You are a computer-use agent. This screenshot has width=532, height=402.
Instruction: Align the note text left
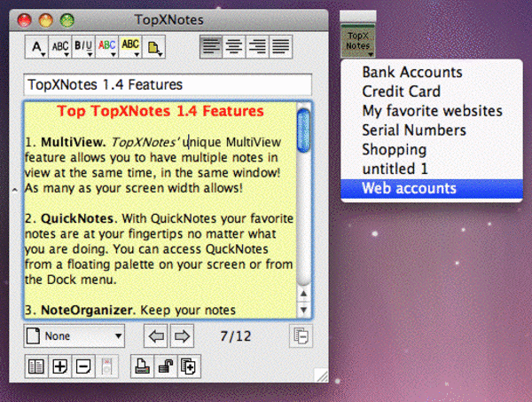[x=210, y=46]
